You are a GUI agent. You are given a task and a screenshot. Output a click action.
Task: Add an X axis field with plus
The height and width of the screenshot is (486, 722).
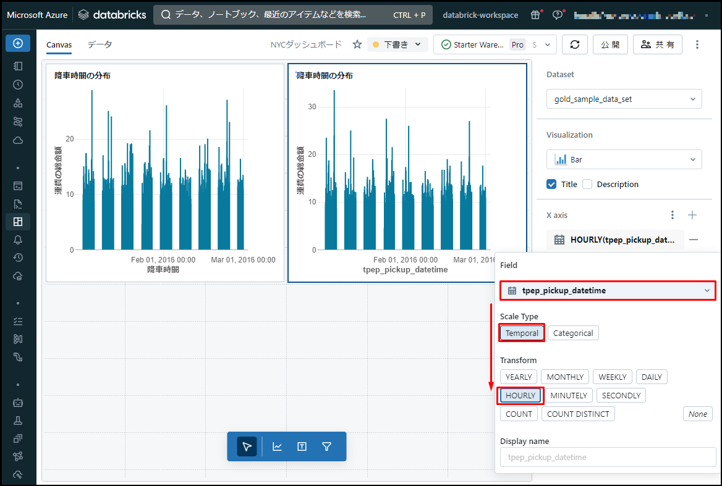point(692,215)
